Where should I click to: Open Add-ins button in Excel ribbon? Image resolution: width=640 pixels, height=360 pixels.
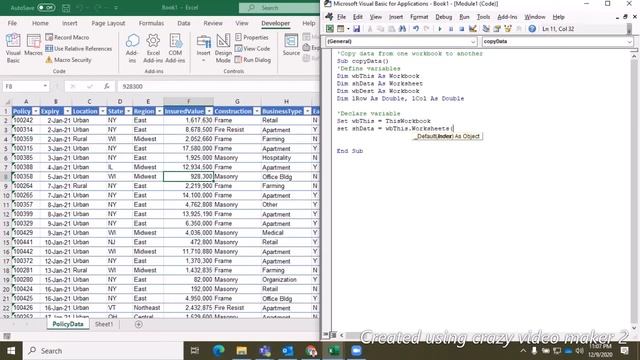tap(132, 48)
